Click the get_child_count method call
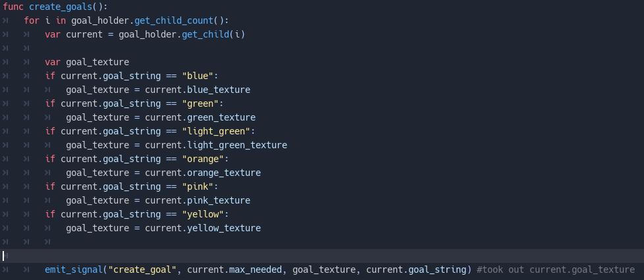Screen dimensions: 644x280 (174, 20)
